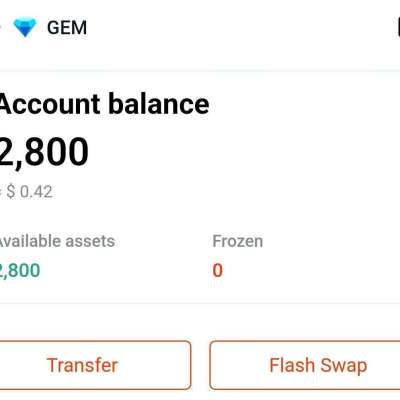
Task: Click the $ 0.42 dollar equivalent value
Action: click(x=29, y=192)
